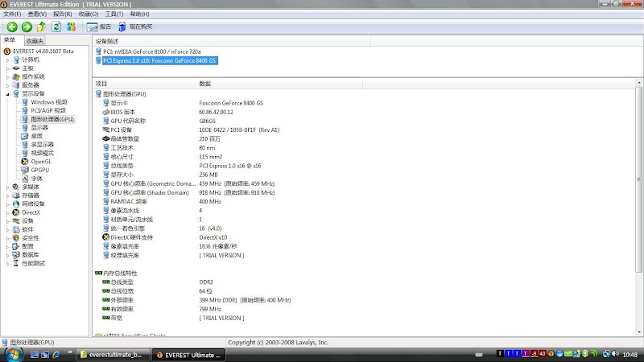Expand the 服务器 tree node arrow

coord(7,85)
